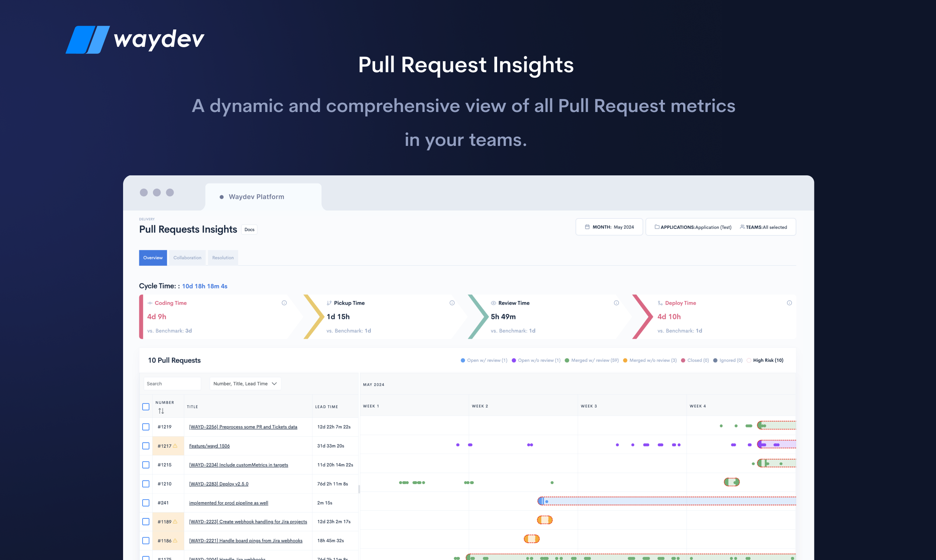Switch to the Collaboration tab
Image resolution: width=936 pixels, height=560 pixels.
click(187, 258)
